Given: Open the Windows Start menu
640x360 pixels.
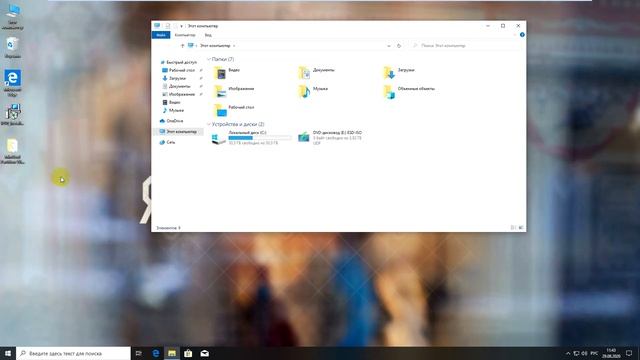Looking at the screenshot, I should pos(8,353).
